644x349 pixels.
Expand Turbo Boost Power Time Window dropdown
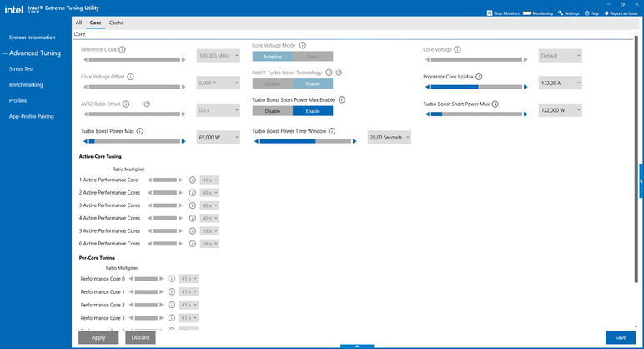(x=390, y=138)
